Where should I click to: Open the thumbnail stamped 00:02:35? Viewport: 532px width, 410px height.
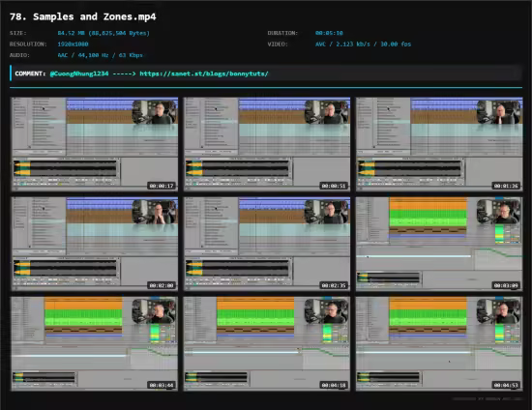coord(267,244)
